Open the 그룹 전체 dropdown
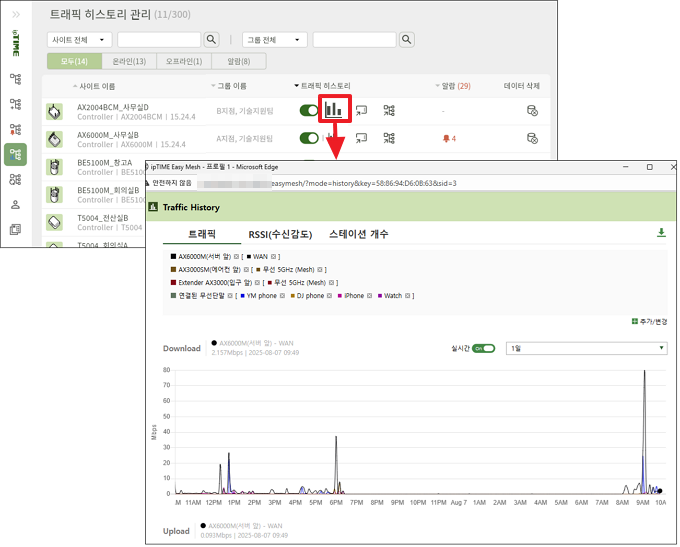The width and height of the screenshot is (680, 547). tap(275, 40)
